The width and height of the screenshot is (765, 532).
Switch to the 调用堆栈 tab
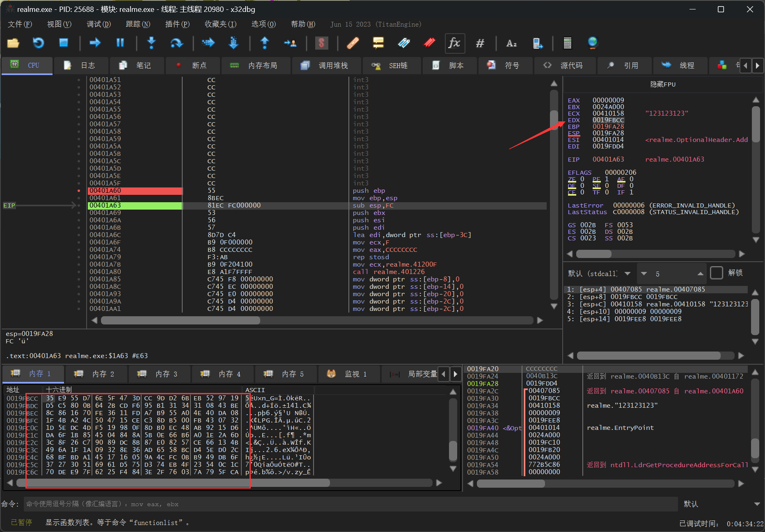pos(326,66)
